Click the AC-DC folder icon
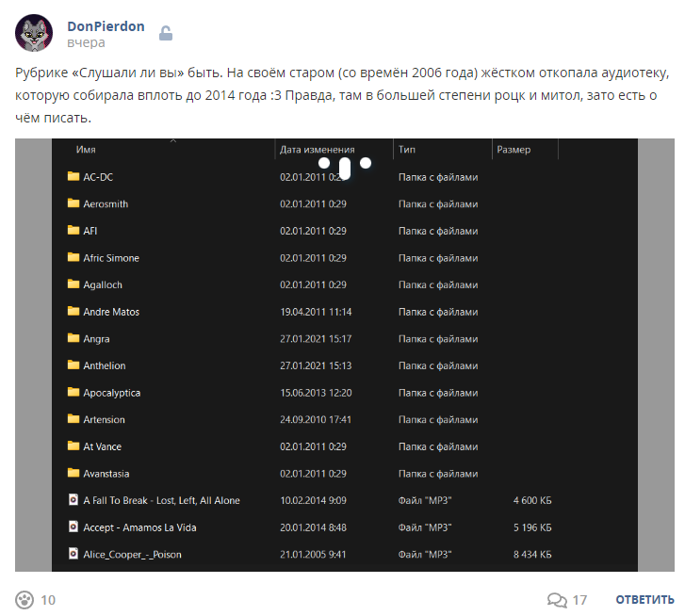 click(73, 176)
